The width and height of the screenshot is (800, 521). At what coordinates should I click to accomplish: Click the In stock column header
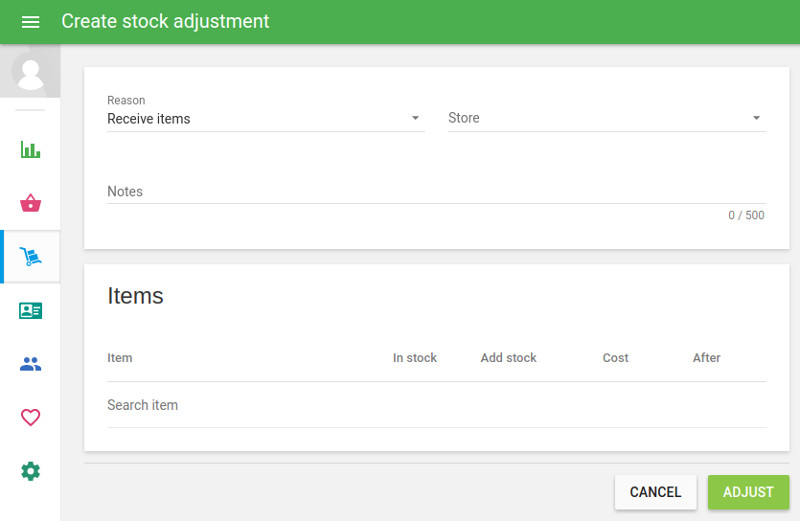click(x=414, y=358)
